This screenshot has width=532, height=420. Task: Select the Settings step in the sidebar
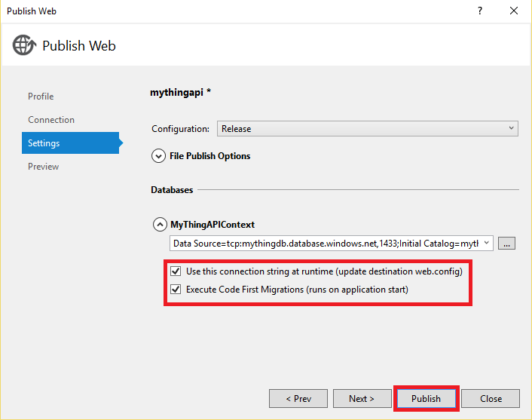(x=44, y=143)
